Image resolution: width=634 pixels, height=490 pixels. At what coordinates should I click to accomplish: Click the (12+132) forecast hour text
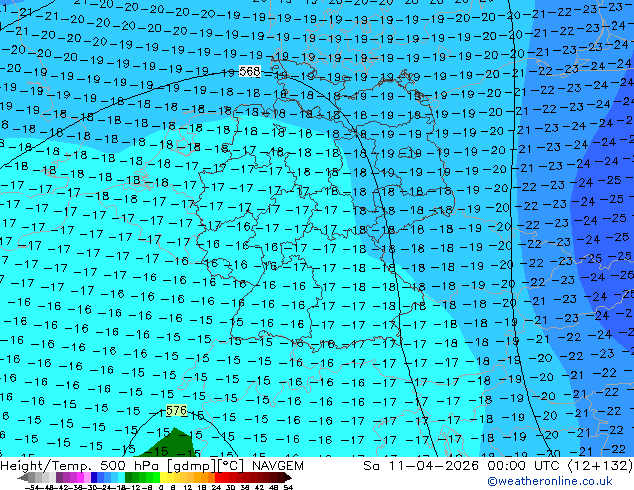coord(600,466)
